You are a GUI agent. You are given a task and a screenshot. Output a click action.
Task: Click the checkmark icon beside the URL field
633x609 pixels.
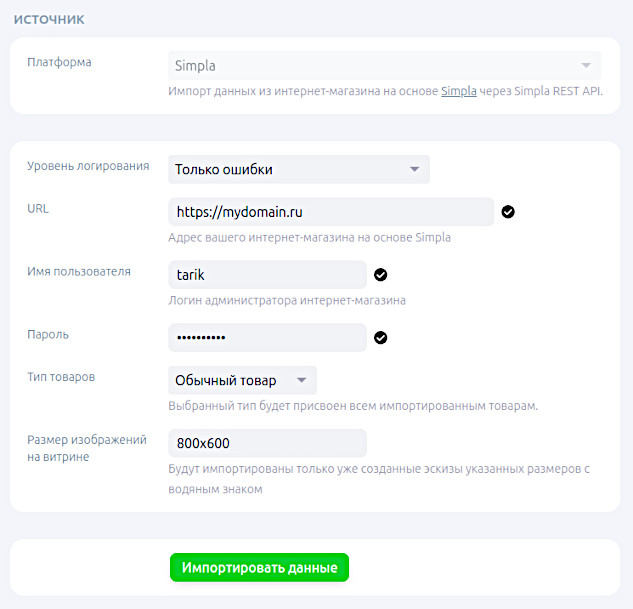508,212
